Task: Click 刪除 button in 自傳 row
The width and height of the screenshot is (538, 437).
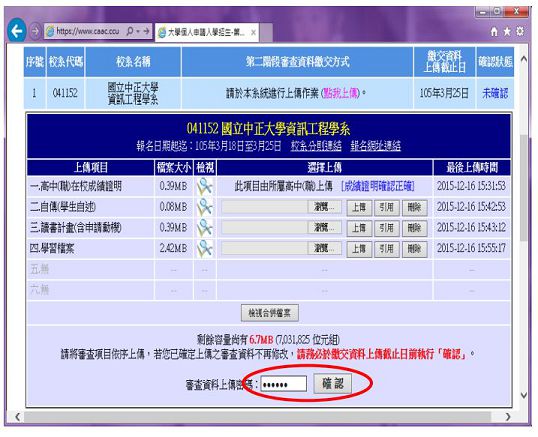Action: click(415, 208)
